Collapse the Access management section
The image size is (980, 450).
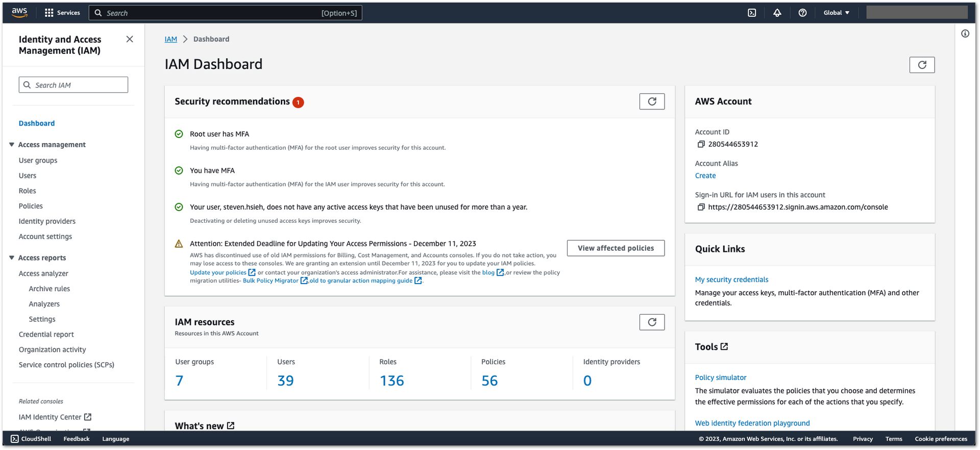click(x=11, y=145)
